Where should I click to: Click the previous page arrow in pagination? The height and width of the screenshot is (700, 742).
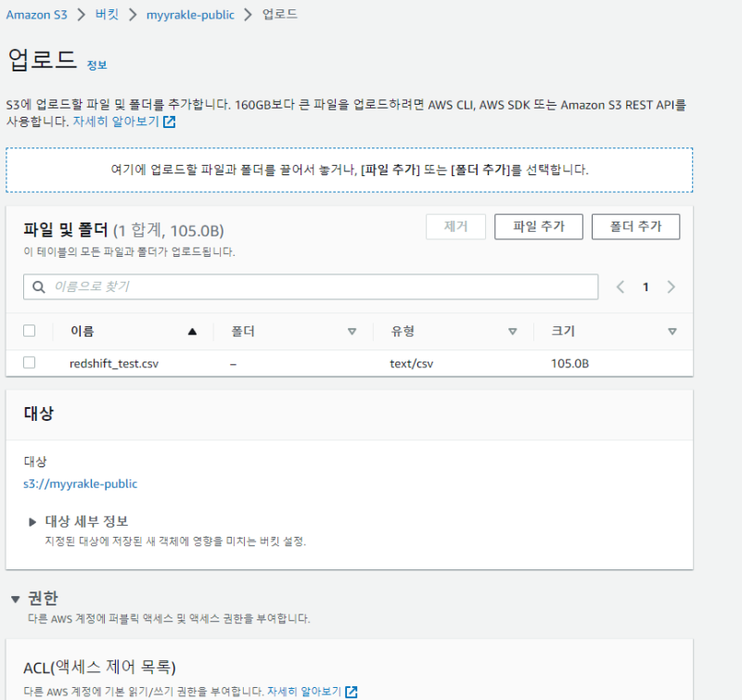[620, 287]
